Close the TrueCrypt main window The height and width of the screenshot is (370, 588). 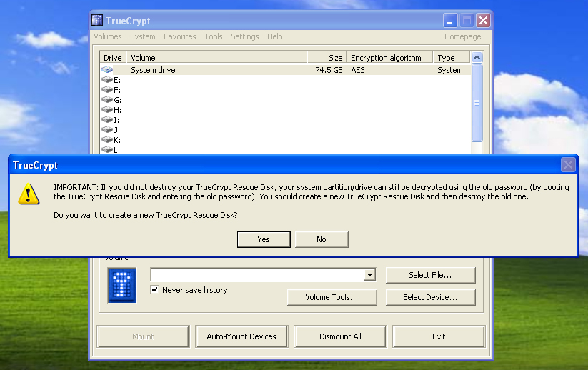pos(484,20)
